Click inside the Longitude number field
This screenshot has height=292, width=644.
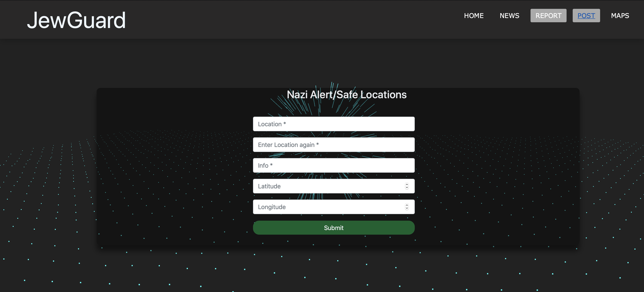tap(325, 207)
